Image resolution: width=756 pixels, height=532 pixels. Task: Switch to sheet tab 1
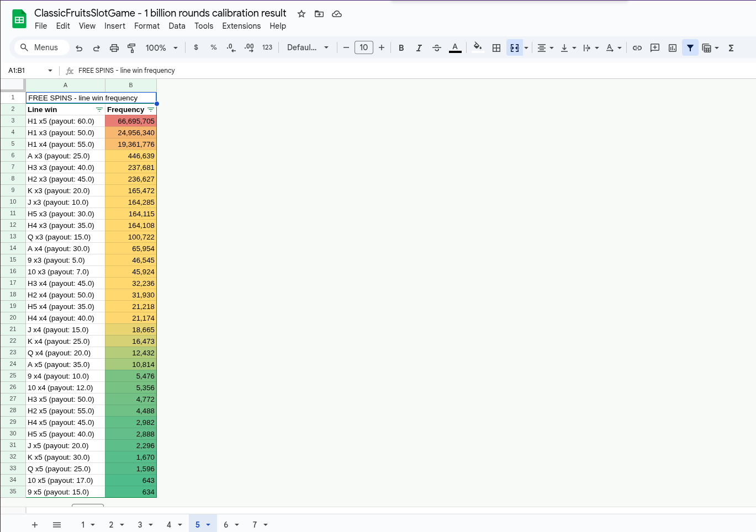(x=83, y=525)
